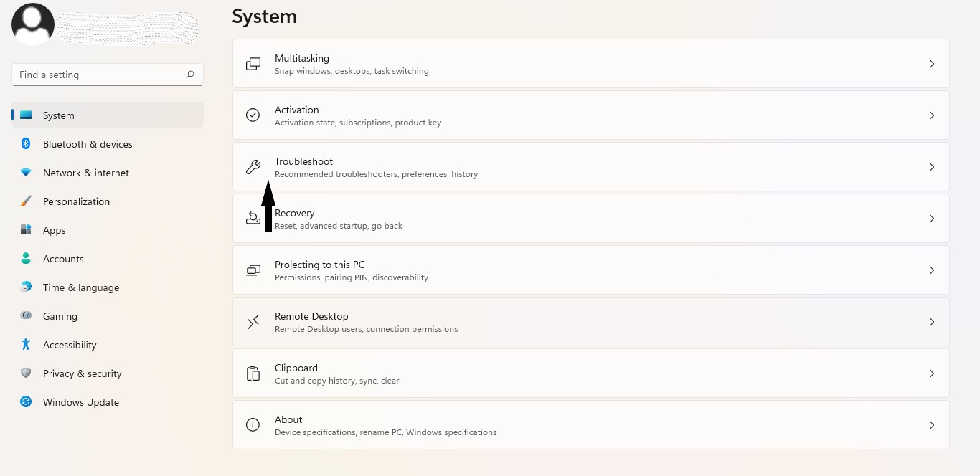Click the user profile avatar

tap(33, 24)
